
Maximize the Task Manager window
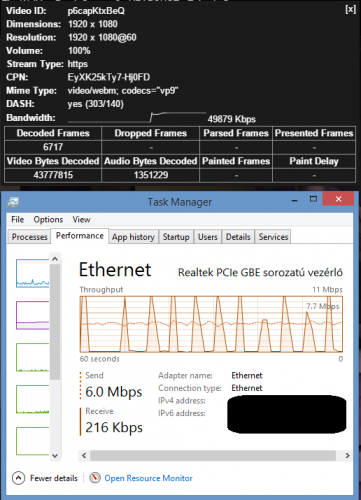pyautogui.click(x=313, y=199)
